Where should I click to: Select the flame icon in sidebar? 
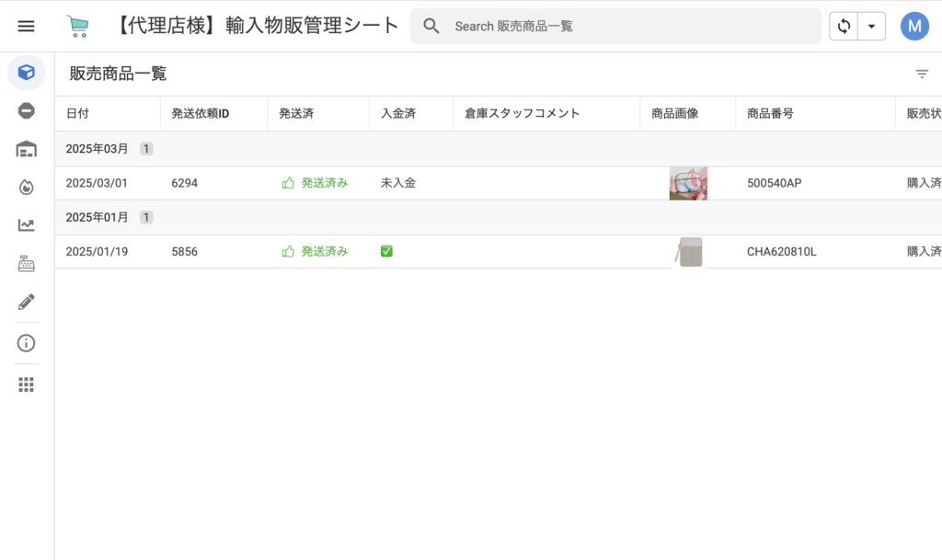pos(26,188)
